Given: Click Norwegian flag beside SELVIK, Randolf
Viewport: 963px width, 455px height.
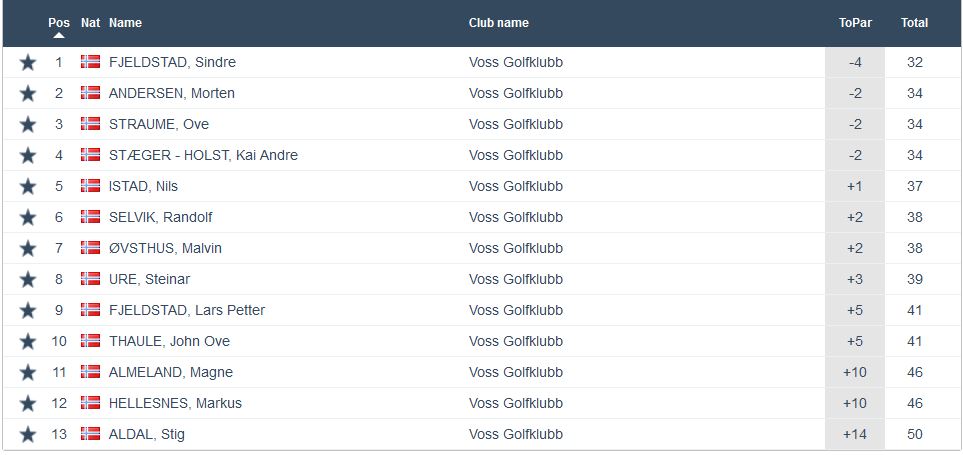Looking at the screenshot, I should (x=90, y=217).
